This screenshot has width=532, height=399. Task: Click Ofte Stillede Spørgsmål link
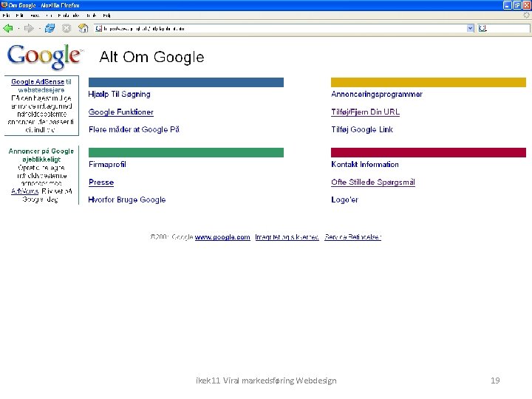pyautogui.click(x=373, y=183)
